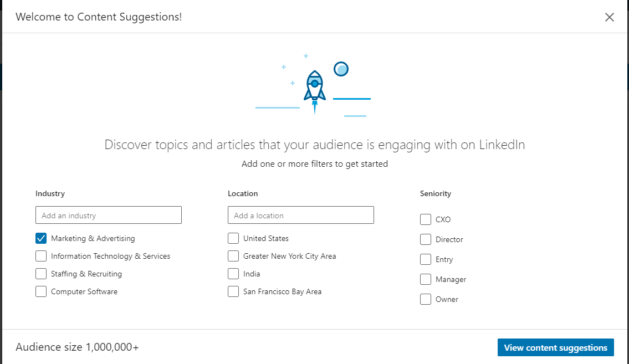
Task: Focus the Add a location field
Action: click(x=301, y=216)
